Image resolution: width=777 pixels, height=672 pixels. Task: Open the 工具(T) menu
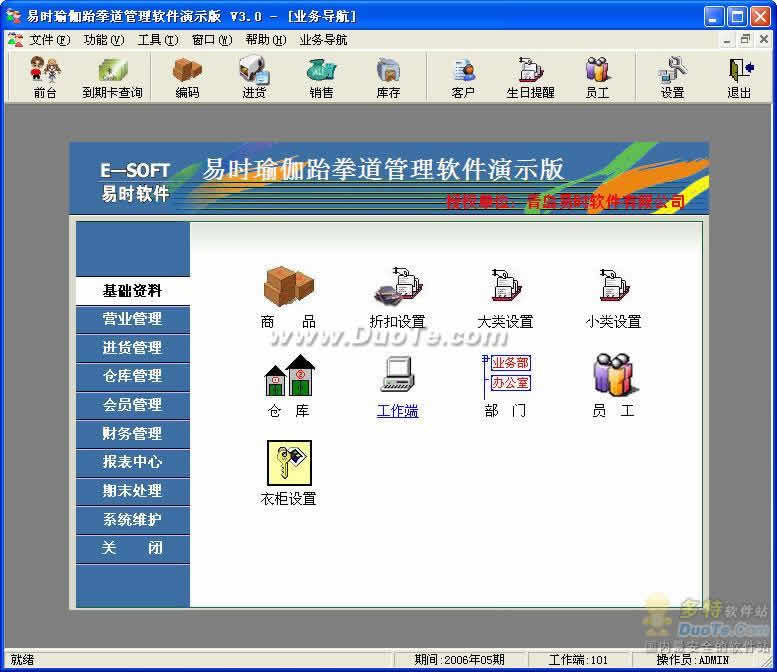coord(157,40)
